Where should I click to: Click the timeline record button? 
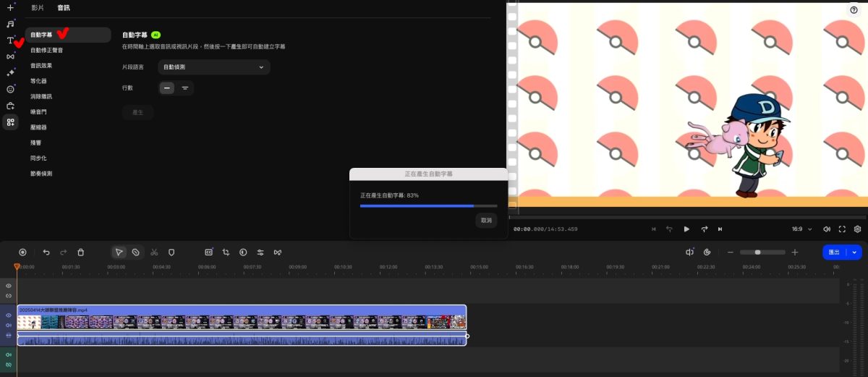[x=22, y=252]
